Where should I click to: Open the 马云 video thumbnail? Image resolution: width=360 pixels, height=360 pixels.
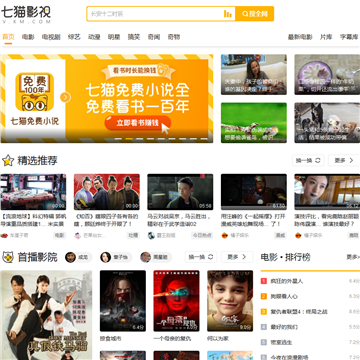180,192
